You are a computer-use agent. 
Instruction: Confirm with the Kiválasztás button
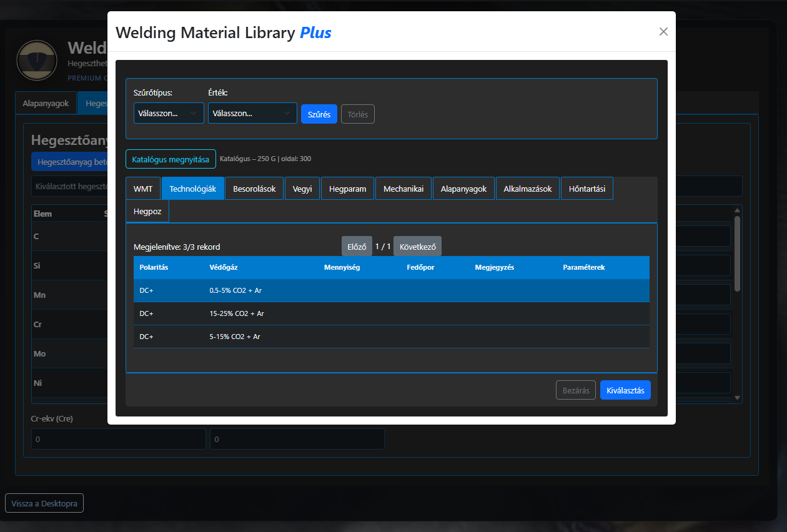point(625,390)
